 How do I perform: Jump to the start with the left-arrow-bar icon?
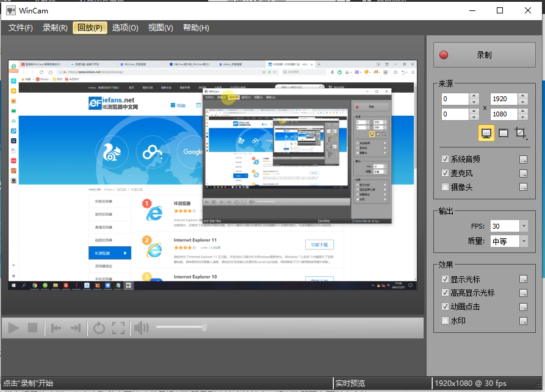pyautogui.click(x=56, y=328)
